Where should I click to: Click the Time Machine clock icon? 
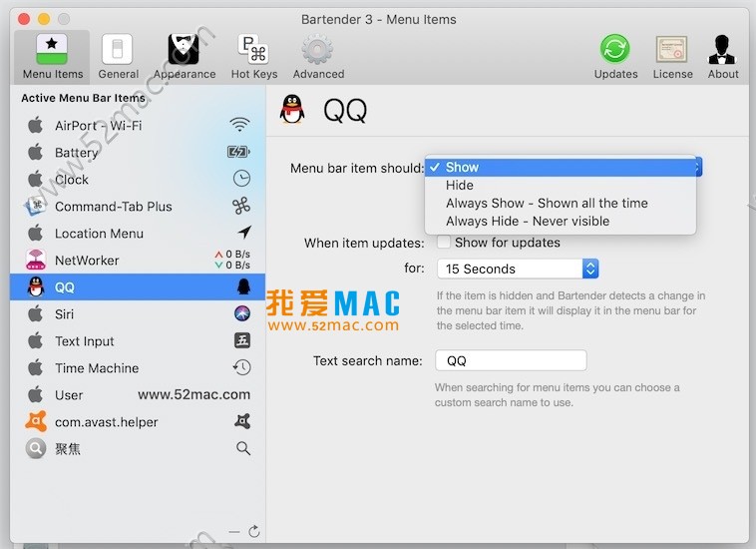pos(241,367)
